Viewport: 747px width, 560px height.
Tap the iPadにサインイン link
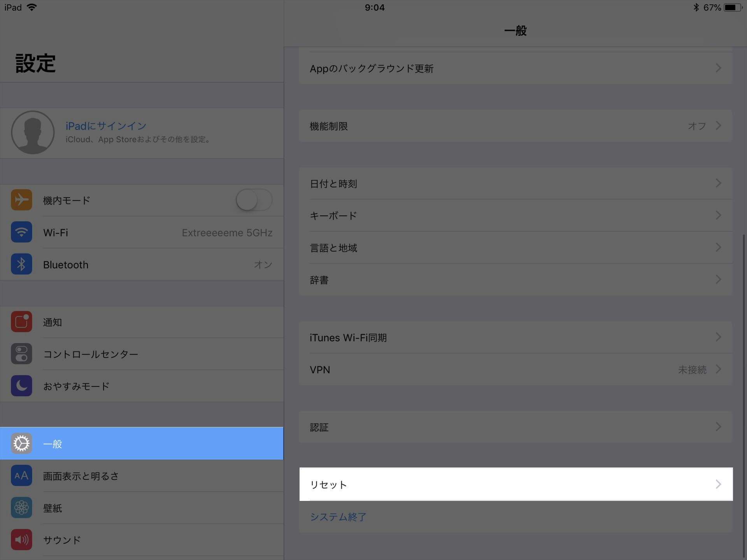(106, 126)
